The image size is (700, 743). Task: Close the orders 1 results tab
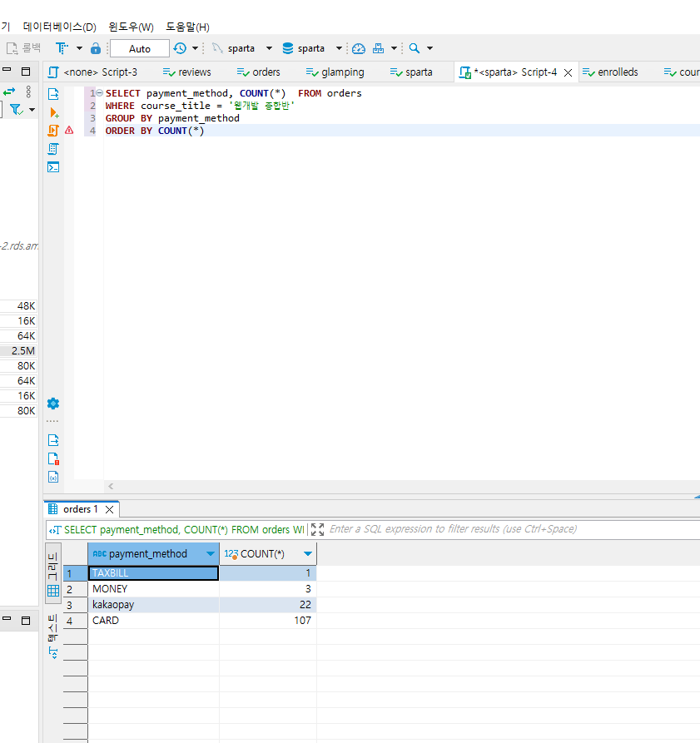110,509
